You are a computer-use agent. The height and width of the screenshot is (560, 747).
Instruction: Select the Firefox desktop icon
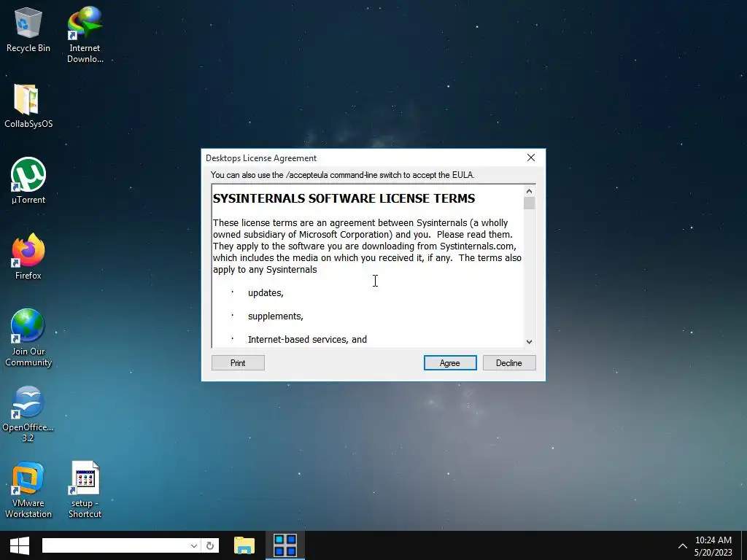(x=28, y=256)
